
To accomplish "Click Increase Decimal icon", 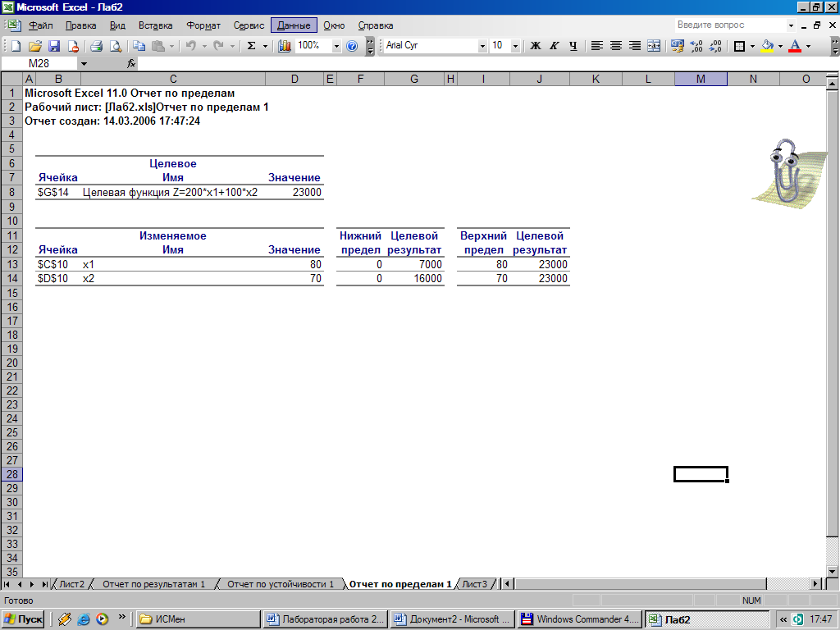I will click(696, 46).
